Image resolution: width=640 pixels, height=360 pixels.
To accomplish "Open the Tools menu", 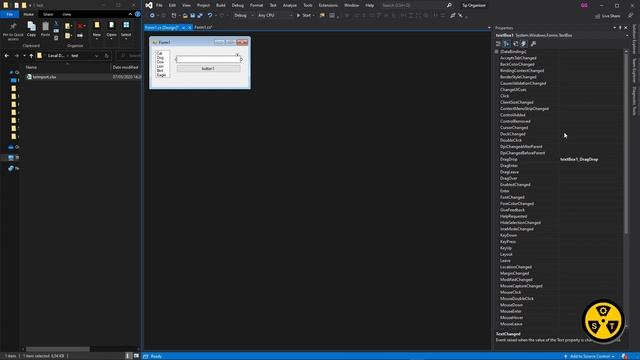I will [x=308, y=5].
